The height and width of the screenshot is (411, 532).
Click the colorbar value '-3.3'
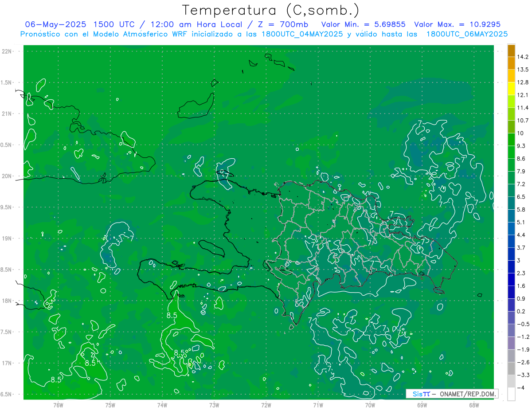pyautogui.click(x=523, y=375)
